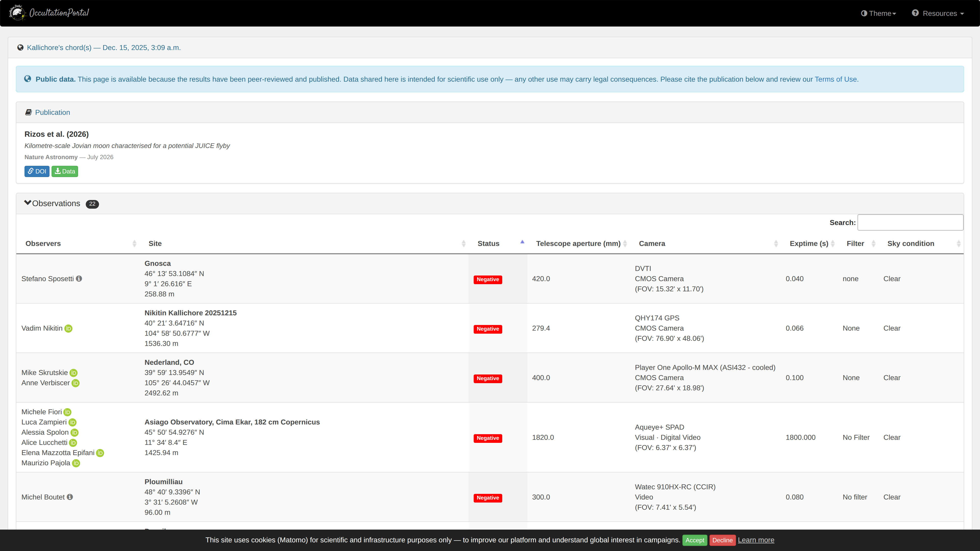Open Luca Zampieri's ORCID iD icon
The image size is (980, 551).
point(73,422)
